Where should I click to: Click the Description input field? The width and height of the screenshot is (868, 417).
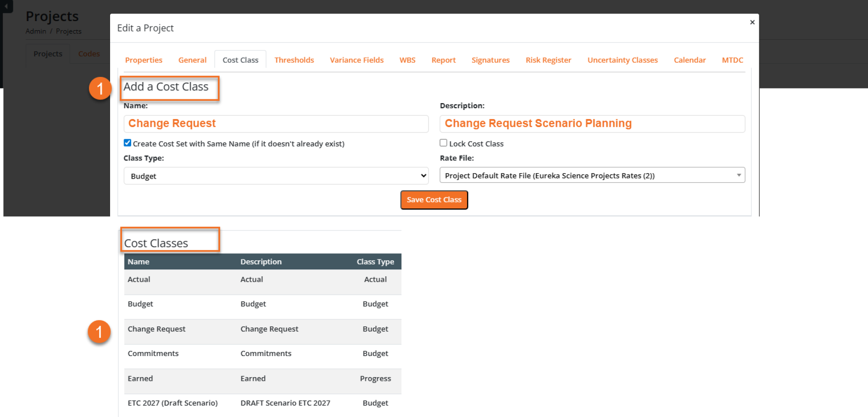click(x=592, y=124)
